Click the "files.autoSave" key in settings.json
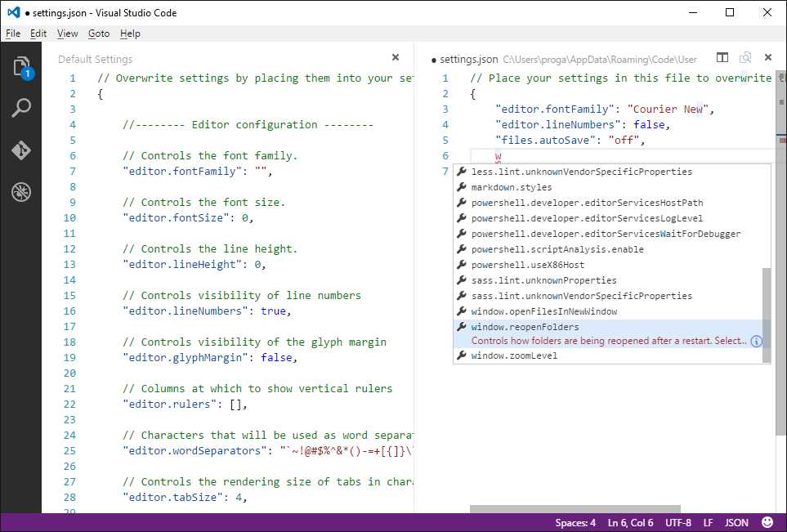This screenshot has width=787, height=532. 546,141
